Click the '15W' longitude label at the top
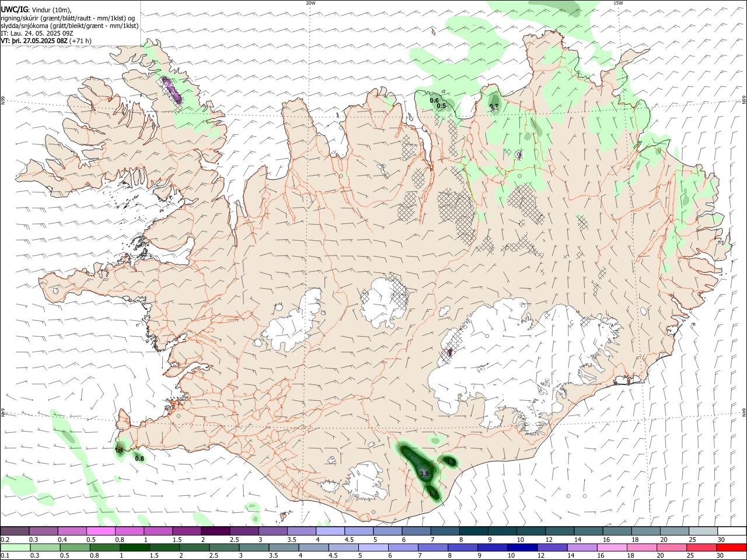Screen dimensions: 747x560 coord(617,3)
